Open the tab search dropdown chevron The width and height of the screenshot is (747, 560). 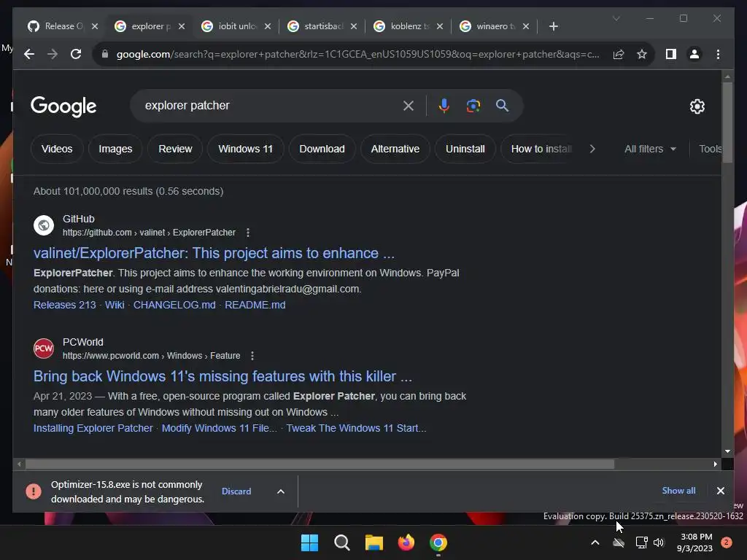pyautogui.click(x=616, y=18)
